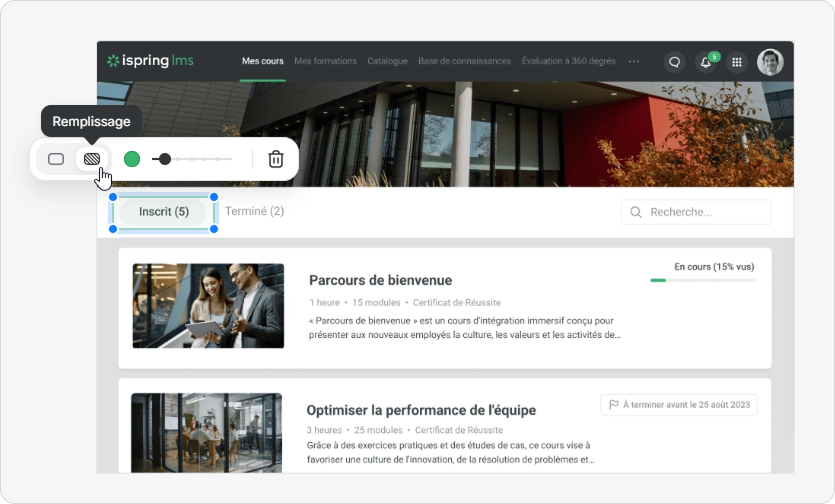The image size is (835, 504).
Task: Open the chat messages icon
Action: point(674,62)
